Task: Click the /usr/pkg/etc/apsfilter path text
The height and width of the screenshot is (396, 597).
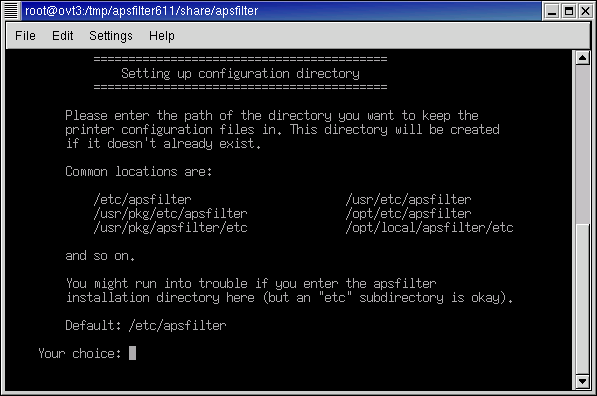Action: [171, 214]
